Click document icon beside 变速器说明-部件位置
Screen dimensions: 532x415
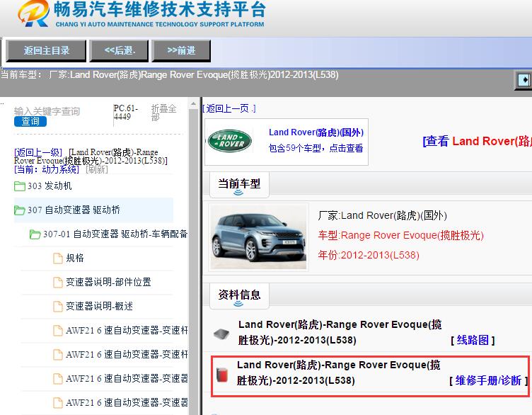click(58, 282)
